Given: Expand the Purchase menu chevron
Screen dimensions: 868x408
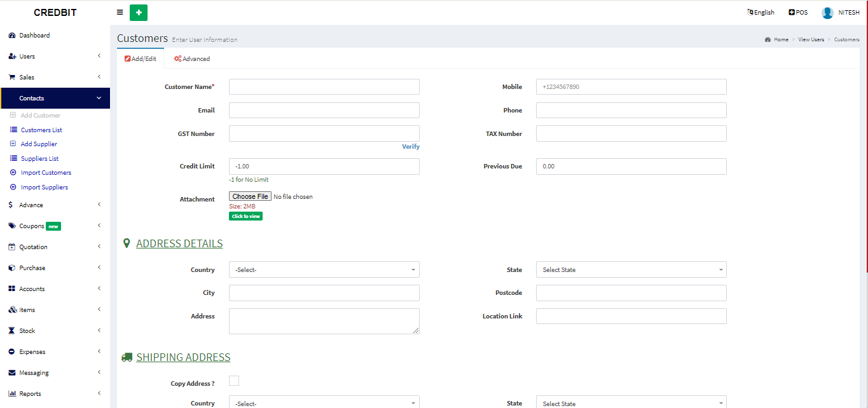Looking at the screenshot, I should [x=99, y=268].
